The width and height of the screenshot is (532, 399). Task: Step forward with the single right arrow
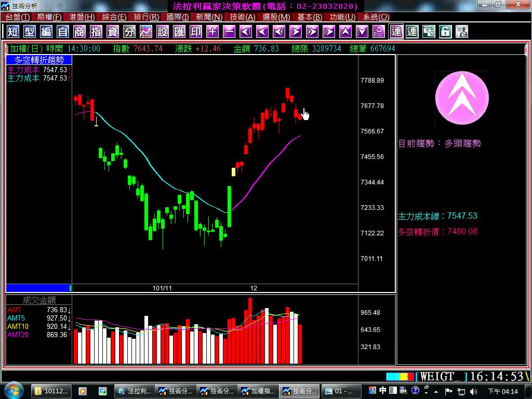click(x=296, y=32)
